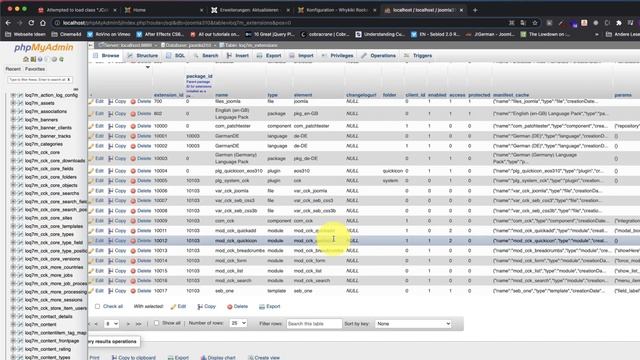
Task: Focus the Search this table filter field
Action: click(314, 324)
